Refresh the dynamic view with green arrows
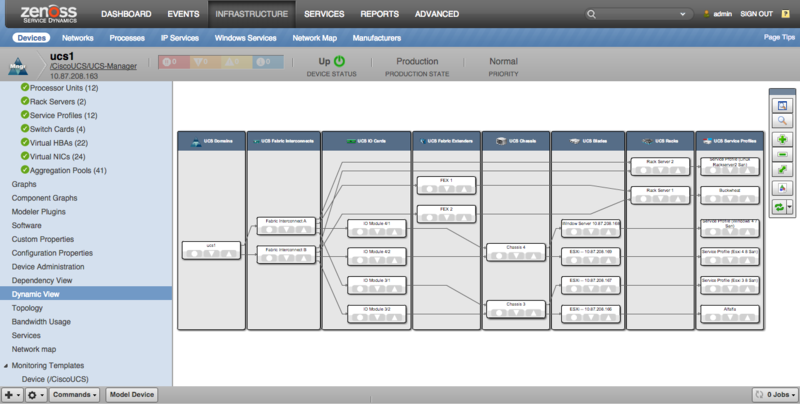 coord(779,207)
